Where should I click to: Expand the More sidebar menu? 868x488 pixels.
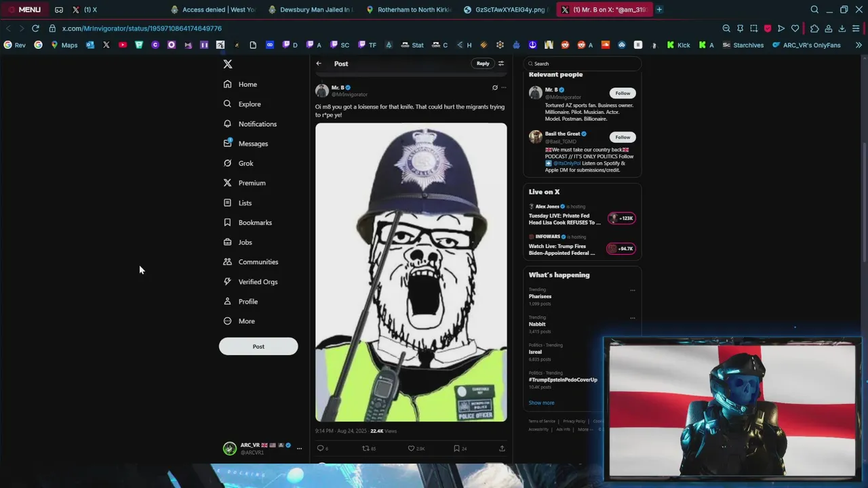pos(239,321)
